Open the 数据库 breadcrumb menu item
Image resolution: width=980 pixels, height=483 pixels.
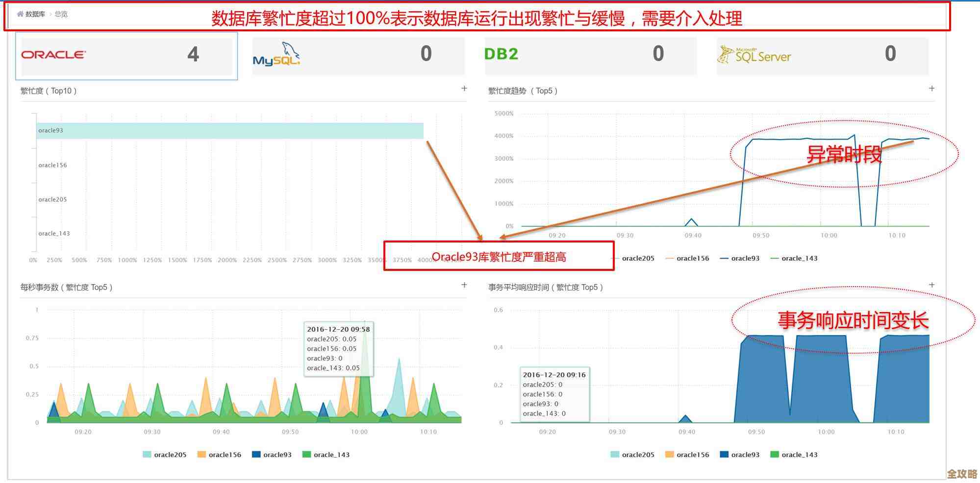coord(35,14)
